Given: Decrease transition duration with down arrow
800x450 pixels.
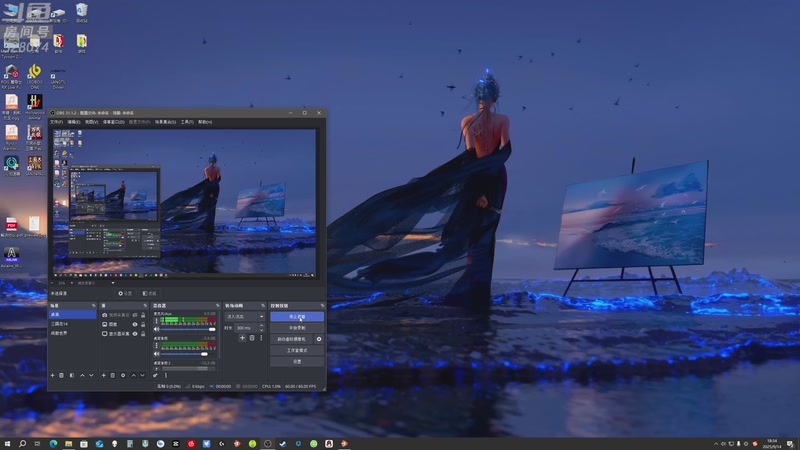Looking at the screenshot, I should coord(262,330).
